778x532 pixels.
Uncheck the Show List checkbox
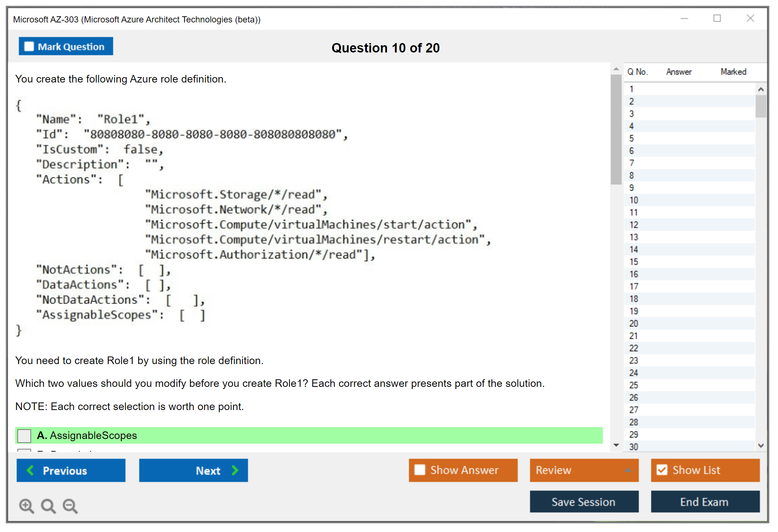[x=662, y=470]
